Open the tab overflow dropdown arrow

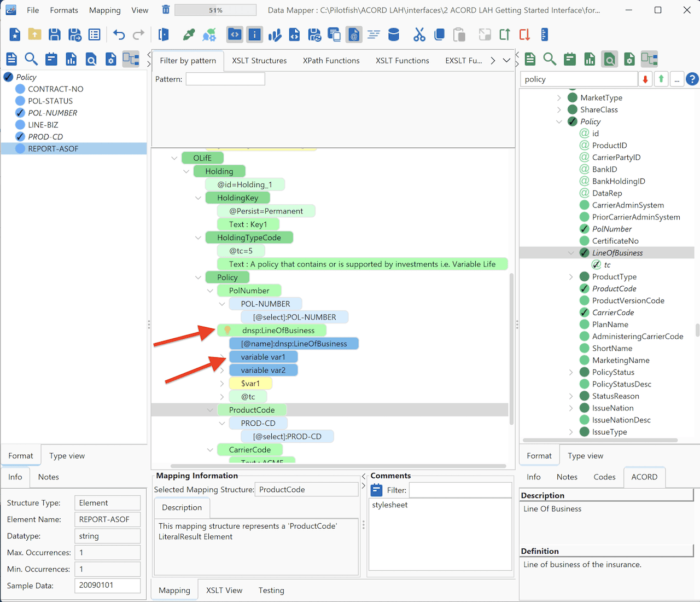(507, 61)
